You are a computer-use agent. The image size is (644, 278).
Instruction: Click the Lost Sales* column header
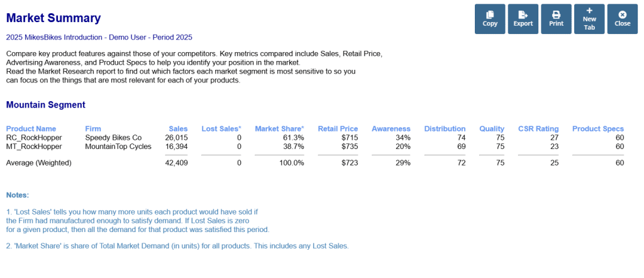[221, 129]
